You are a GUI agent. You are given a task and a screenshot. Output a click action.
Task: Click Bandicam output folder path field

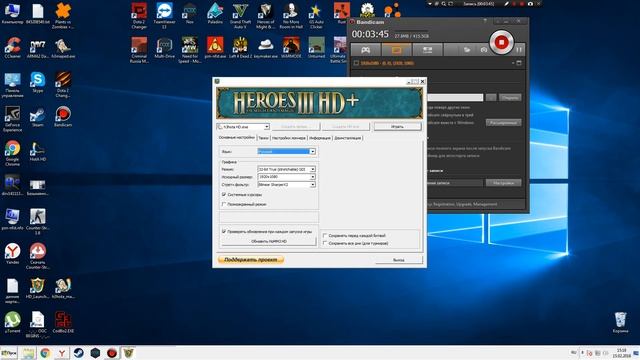455,97
